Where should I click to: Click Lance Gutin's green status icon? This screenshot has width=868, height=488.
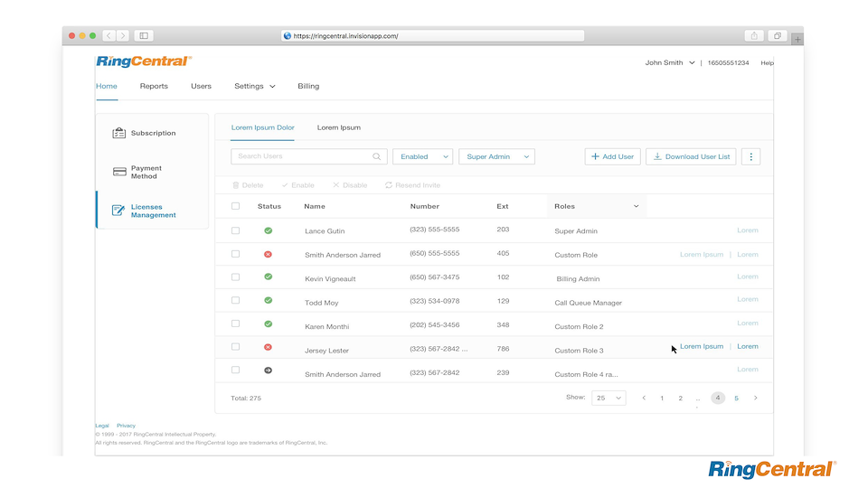click(x=268, y=231)
